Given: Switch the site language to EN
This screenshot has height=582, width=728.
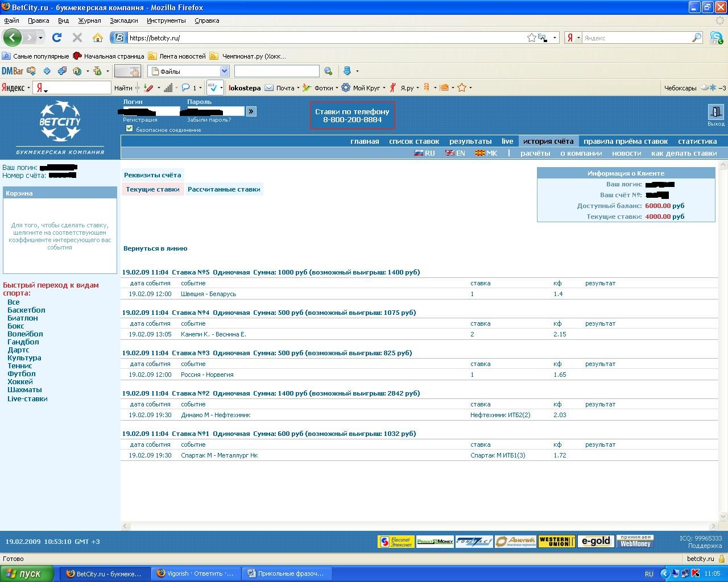Looking at the screenshot, I should (455, 153).
